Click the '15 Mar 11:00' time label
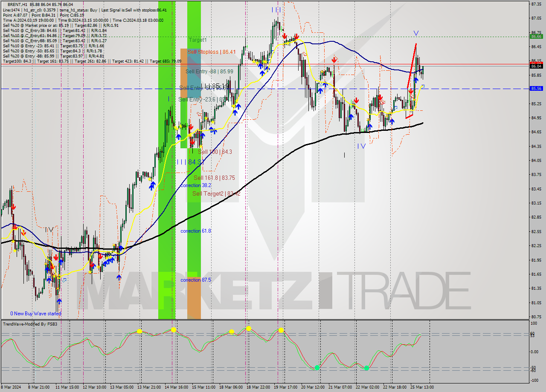The image size is (546, 392). tap(203, 387)
